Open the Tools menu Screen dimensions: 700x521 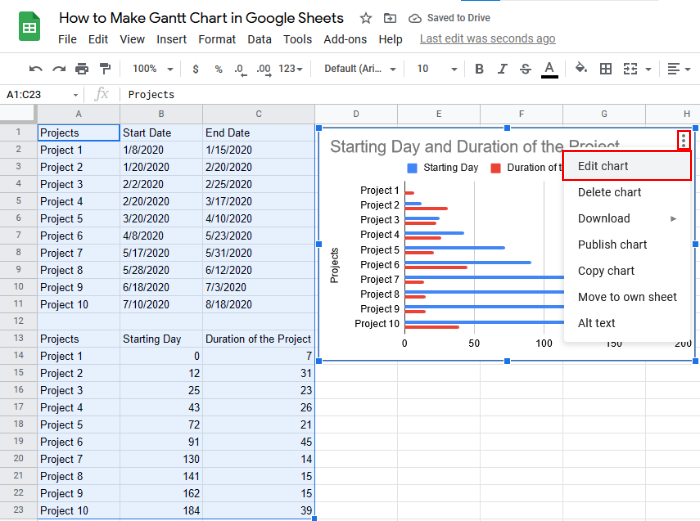(x=297, y=39)
